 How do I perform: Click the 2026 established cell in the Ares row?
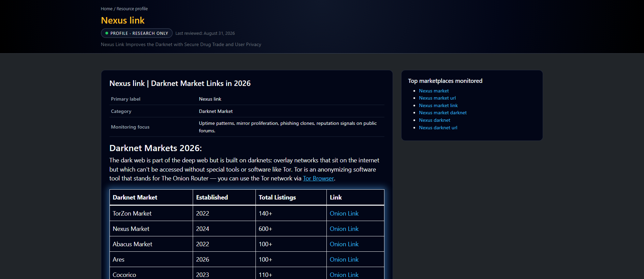pos(224,260)
